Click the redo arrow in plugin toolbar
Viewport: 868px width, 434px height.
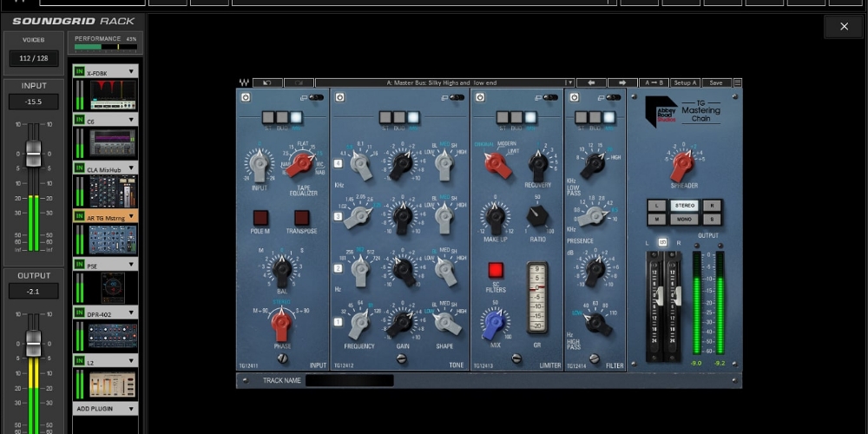(299, 83)
